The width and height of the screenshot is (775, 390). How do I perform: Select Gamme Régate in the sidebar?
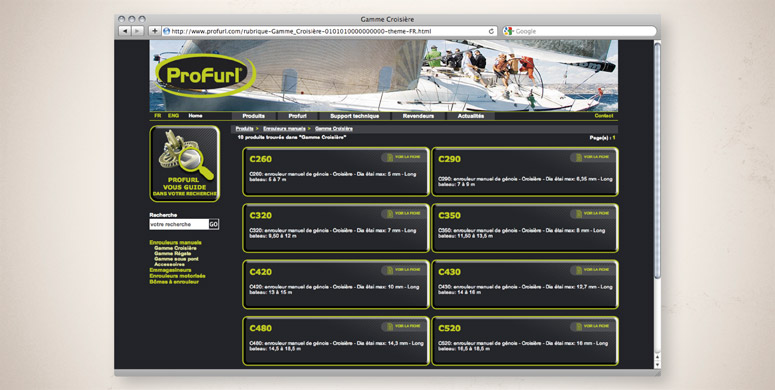click(x=172, y=254)
